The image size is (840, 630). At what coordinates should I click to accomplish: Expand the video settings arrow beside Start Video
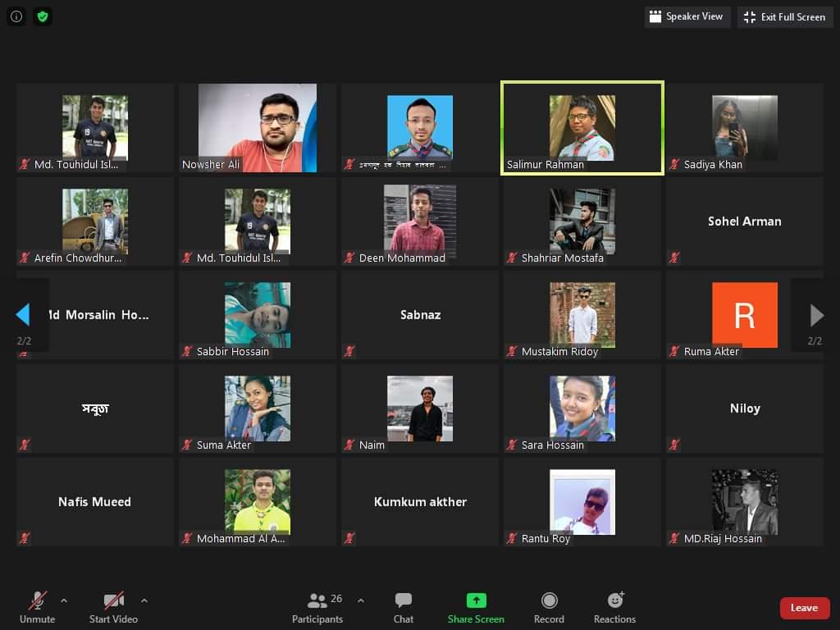click(144, 600)
